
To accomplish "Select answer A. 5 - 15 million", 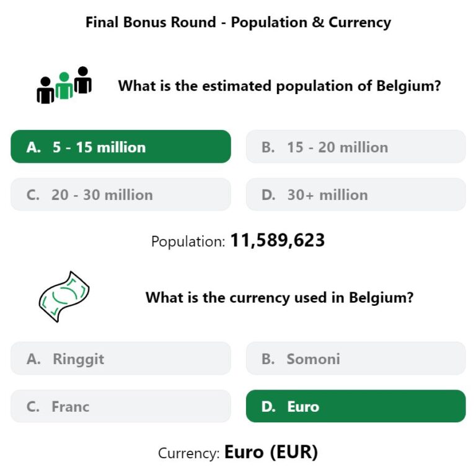I will pyautogui.click(x=121, y=147).
